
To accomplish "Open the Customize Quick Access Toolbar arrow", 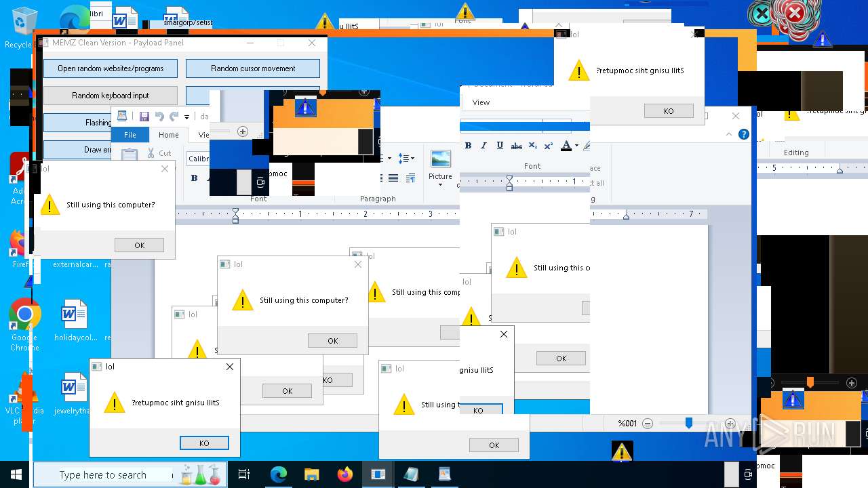I will coord(186,117).
